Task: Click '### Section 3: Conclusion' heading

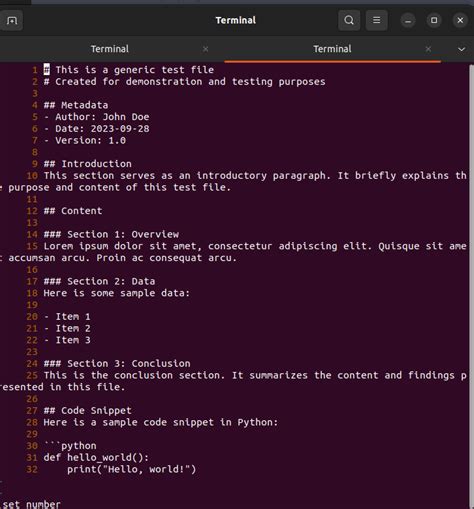Action: coord(117,363)
